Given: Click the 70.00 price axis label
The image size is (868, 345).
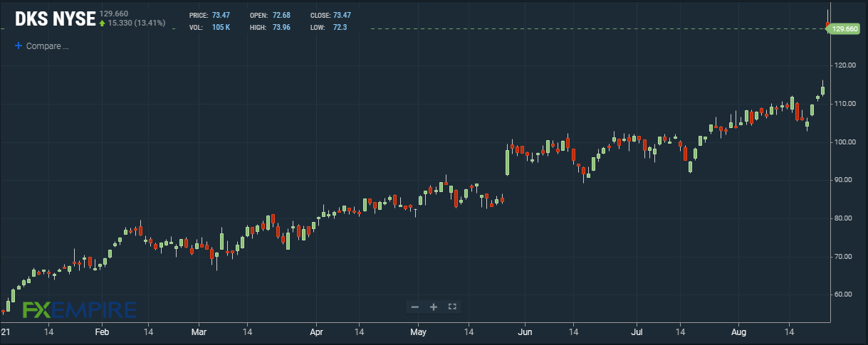Looking at the screenshot, I should coord(845,256).
